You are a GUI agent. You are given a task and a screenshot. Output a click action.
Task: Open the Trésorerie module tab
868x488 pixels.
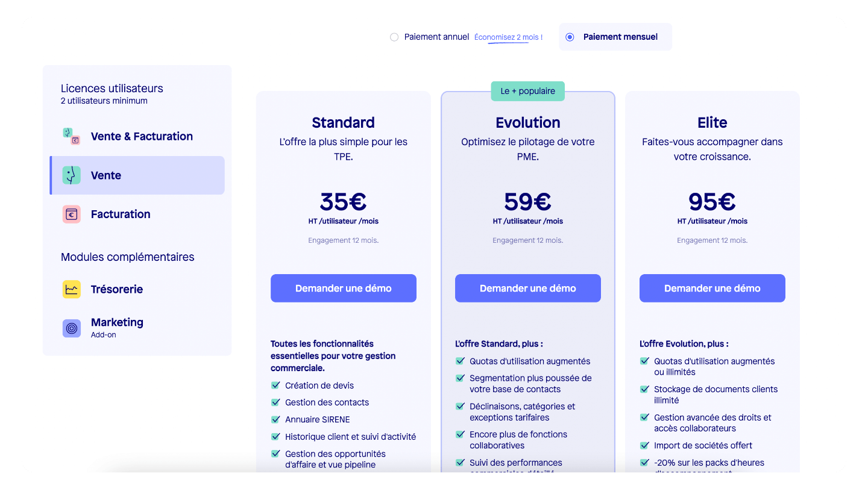click(117, 289)
